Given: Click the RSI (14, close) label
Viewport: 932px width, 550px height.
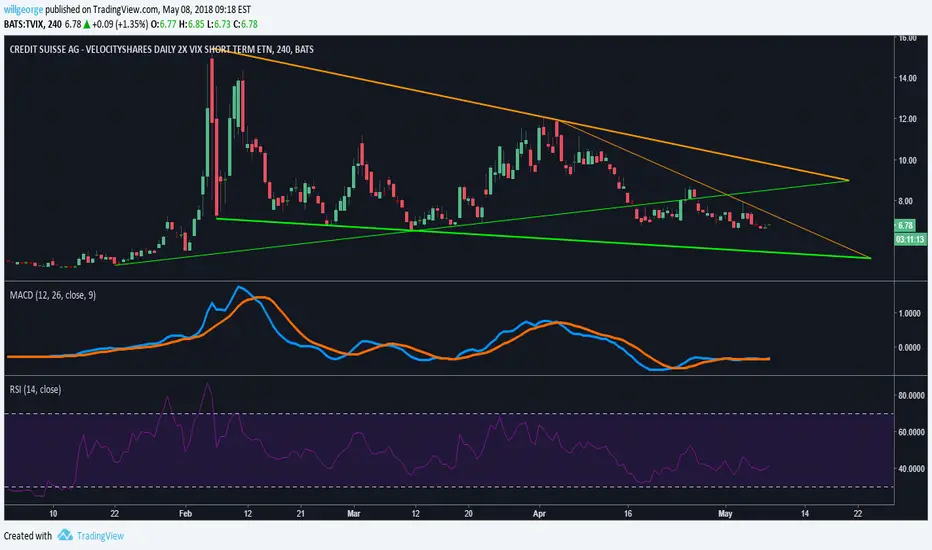Looking at the screenshot, I should tap(35, 389).
